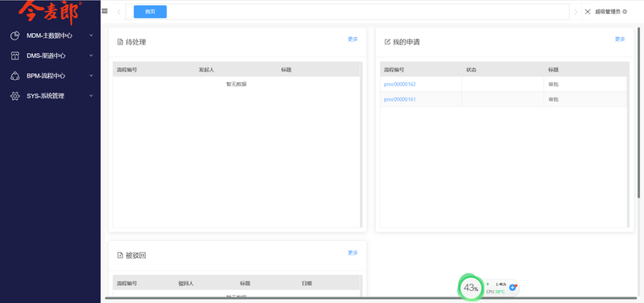Screen dimensions: 644x303
Task: Click the 标题 header in 待处理 table
Action: coord(287,70)
